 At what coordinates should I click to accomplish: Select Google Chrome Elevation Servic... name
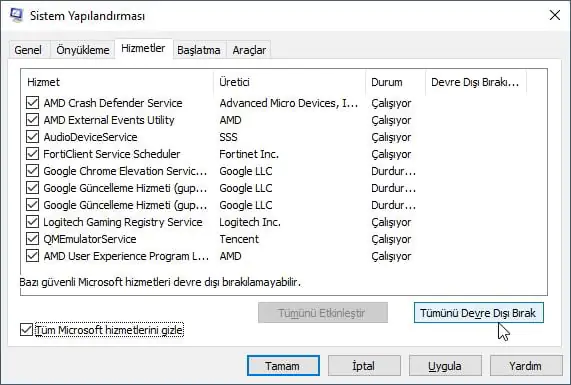click(x=125, y=171)
